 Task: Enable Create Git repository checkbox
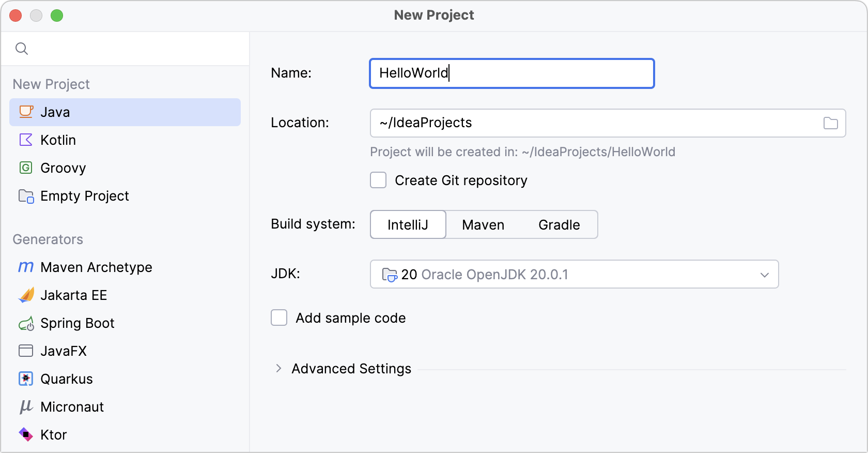coord(378,180)
